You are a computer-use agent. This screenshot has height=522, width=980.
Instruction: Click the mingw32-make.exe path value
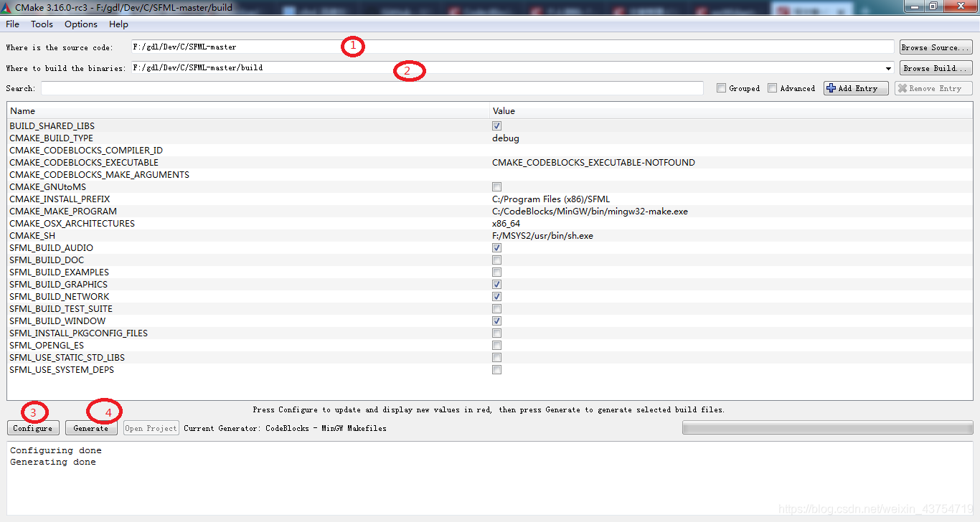pyautogui.click(x=590, y=212)
